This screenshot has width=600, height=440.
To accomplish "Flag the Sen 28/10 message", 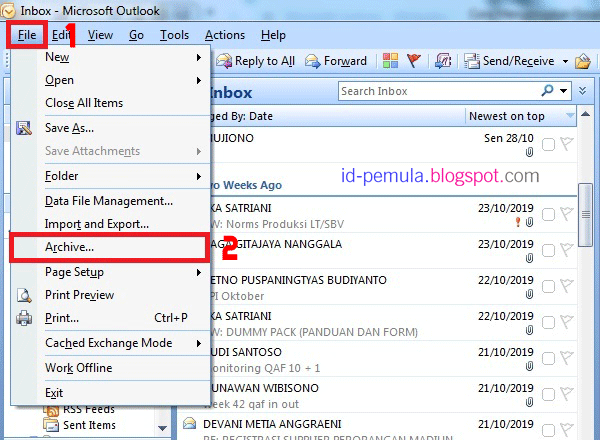I will pyautogui.click(x=567, y=144).
